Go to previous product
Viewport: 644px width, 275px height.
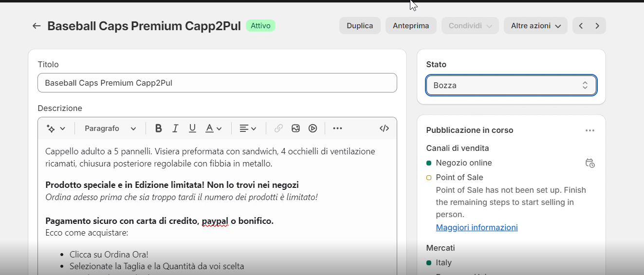[581, 26]
